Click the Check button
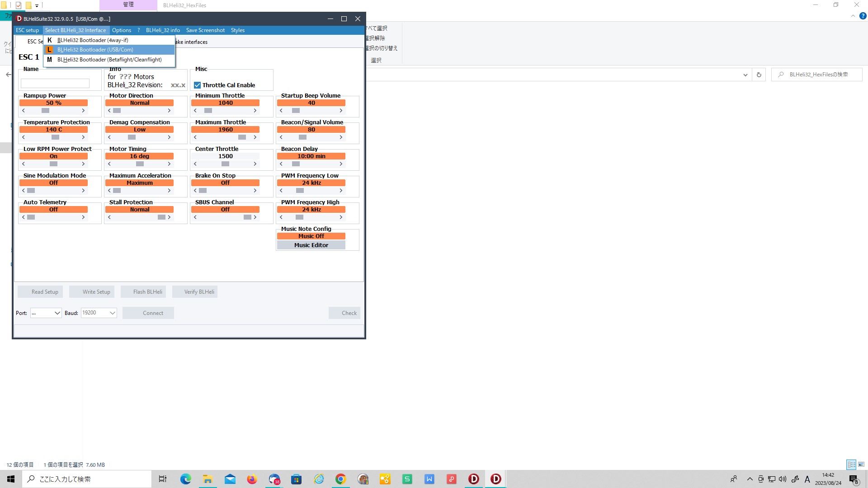The height and width of the screenshot is (488, 868). point(344,313)
